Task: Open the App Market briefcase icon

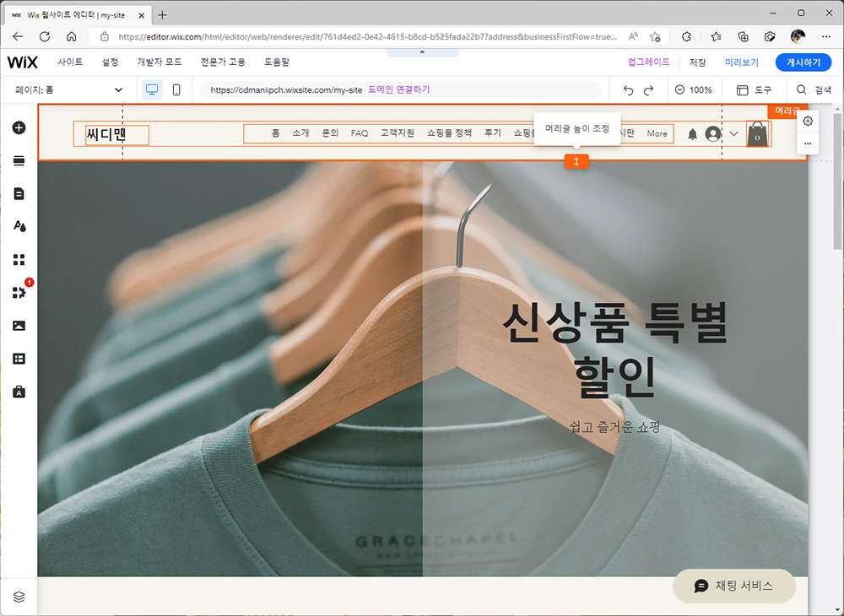Action: click(x=19, y=392)
